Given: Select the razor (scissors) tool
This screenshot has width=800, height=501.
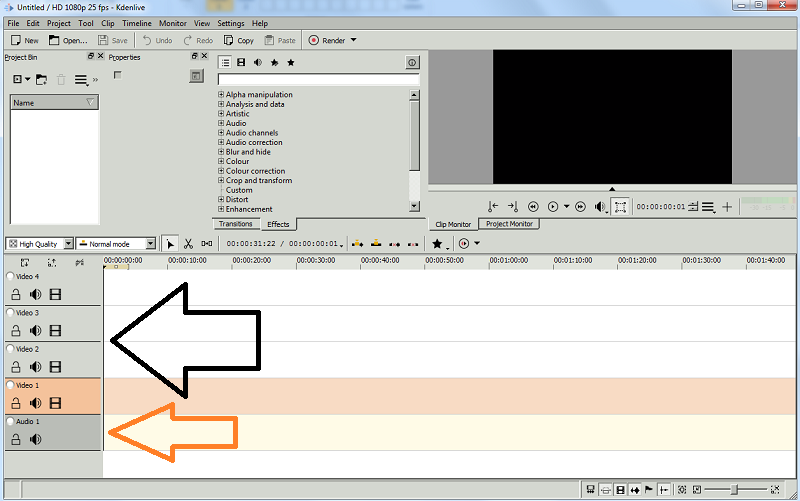Looking at the screenshot, I should 188,244.
